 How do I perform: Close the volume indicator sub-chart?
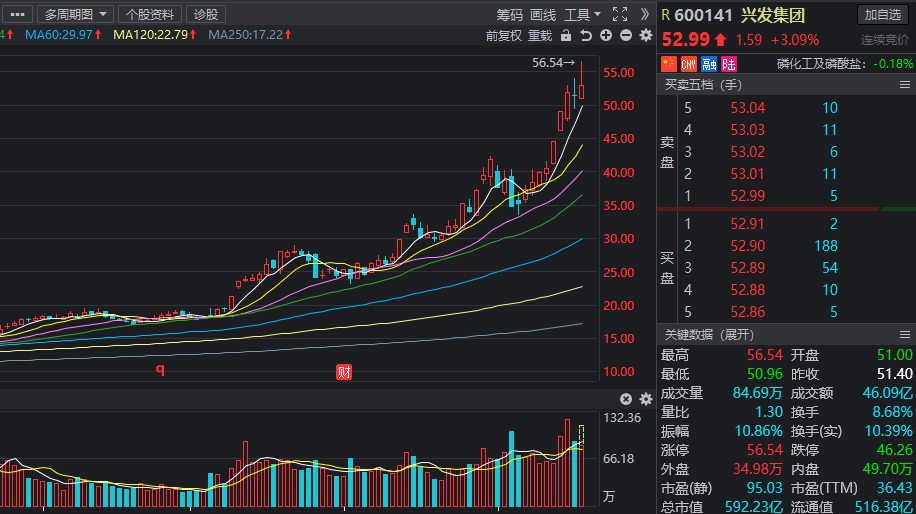(626, 399)
